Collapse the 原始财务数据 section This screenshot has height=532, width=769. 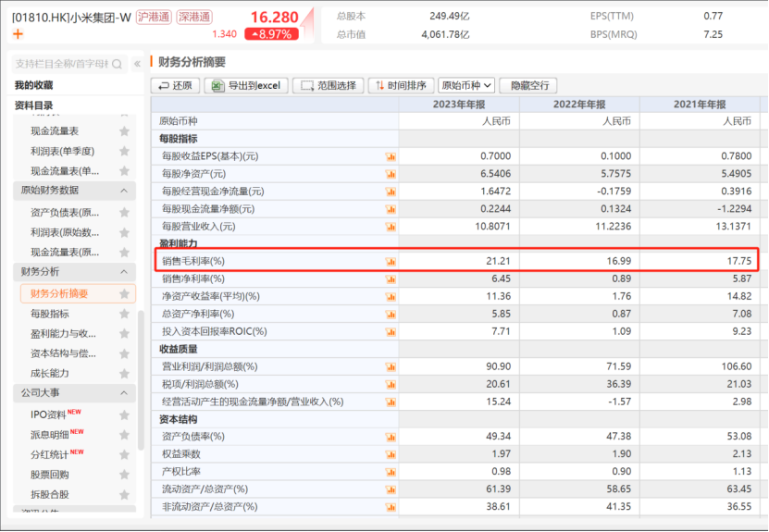point(124,191)
